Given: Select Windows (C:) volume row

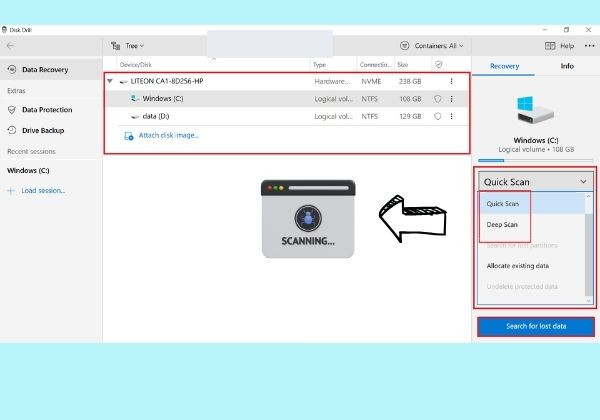Looking at the screenshot, I should (x=287, y=99).
